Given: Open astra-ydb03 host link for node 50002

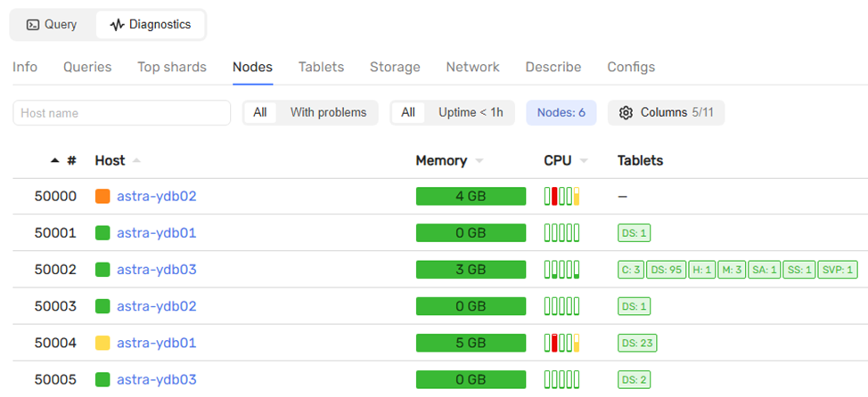Looking at the screenshot, I should coord(156,270).
